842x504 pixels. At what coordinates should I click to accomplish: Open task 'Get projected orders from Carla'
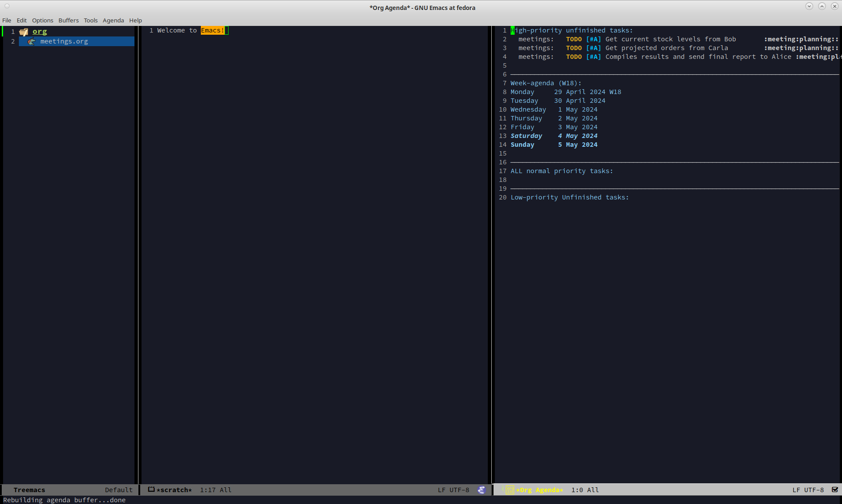[667, 48]
